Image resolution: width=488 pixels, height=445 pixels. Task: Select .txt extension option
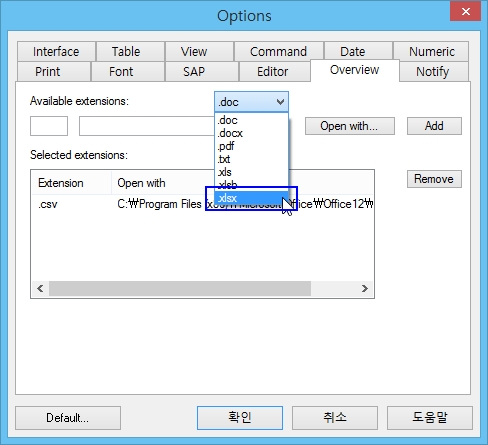(251, 159)
